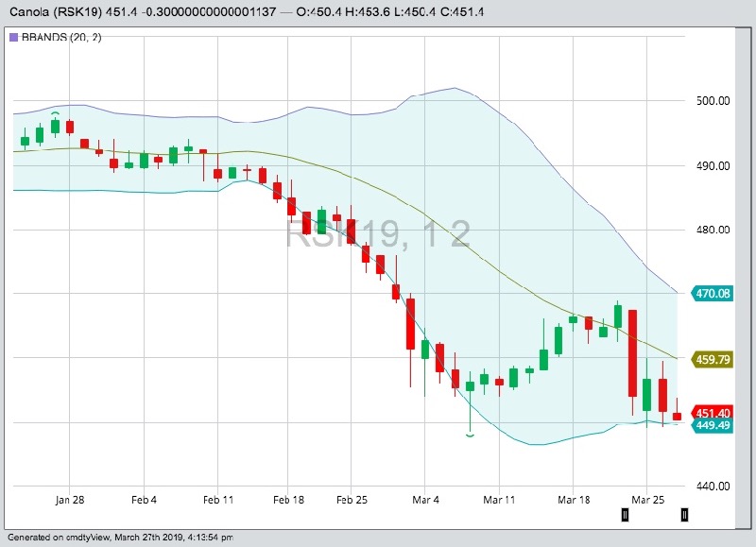Click the 440.00 price axis label
756x547 pixels.
(713, 486)
